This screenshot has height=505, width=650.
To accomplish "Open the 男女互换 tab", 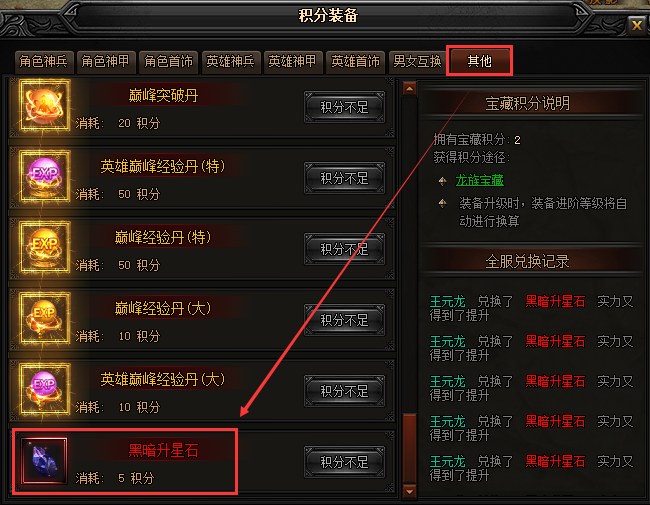I will [417, 62].
